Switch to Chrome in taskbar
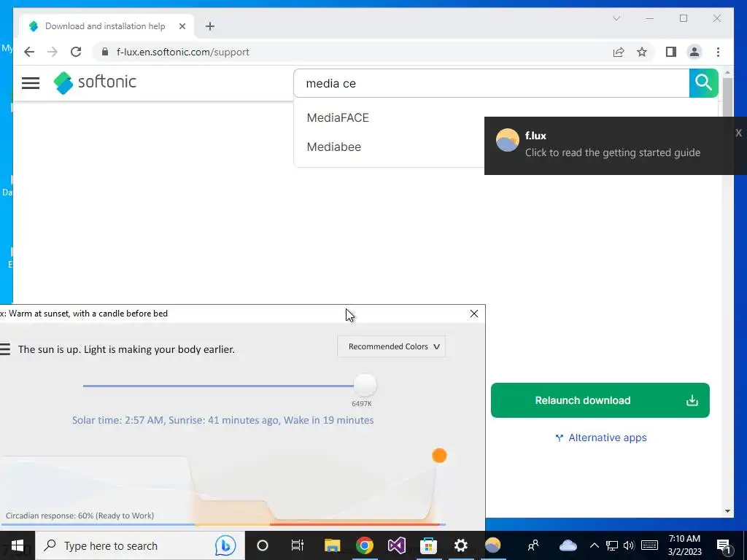The image size is (747, 560). [365, 545]
